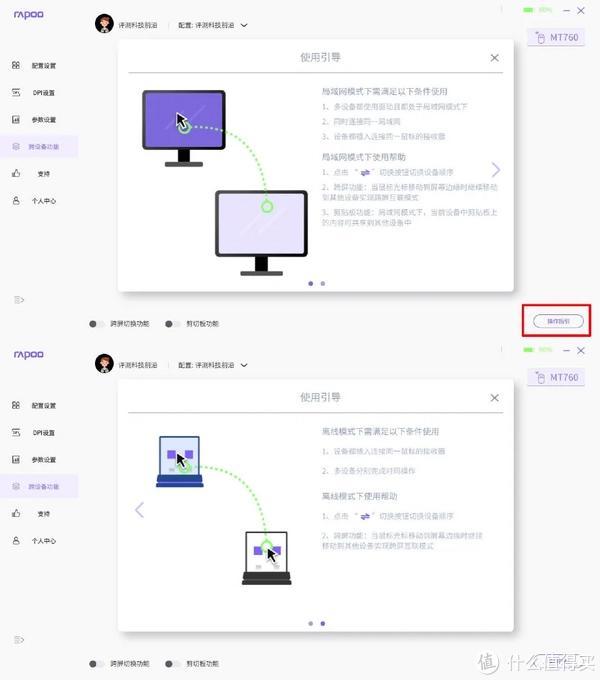Click 个人中心 person icon in upper window
This screenshot has width=600, height=680.
[16, 200]
